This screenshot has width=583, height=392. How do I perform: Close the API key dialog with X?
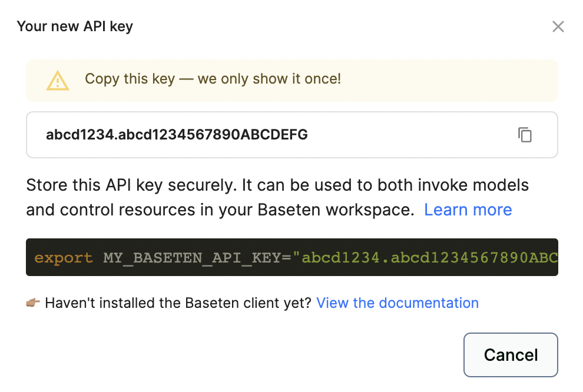558,26
